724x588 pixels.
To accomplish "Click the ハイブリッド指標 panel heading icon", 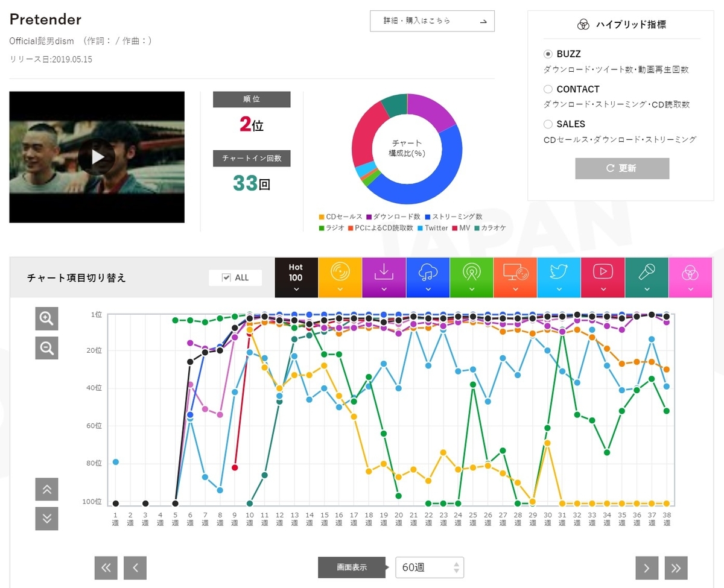I will [583, 25].
